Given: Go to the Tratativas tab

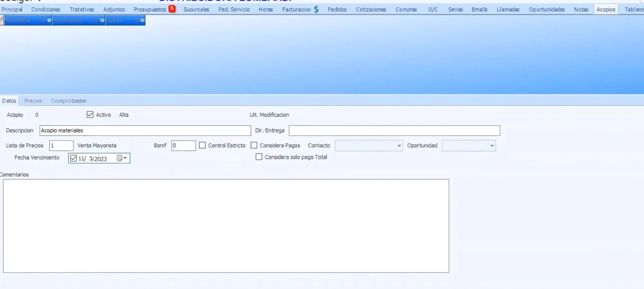Looking at the screenshot, I should click(82, 9).
